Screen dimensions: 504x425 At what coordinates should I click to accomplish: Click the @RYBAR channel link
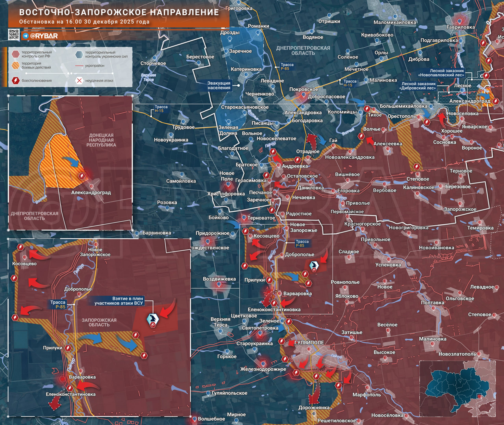click(44, 36)
